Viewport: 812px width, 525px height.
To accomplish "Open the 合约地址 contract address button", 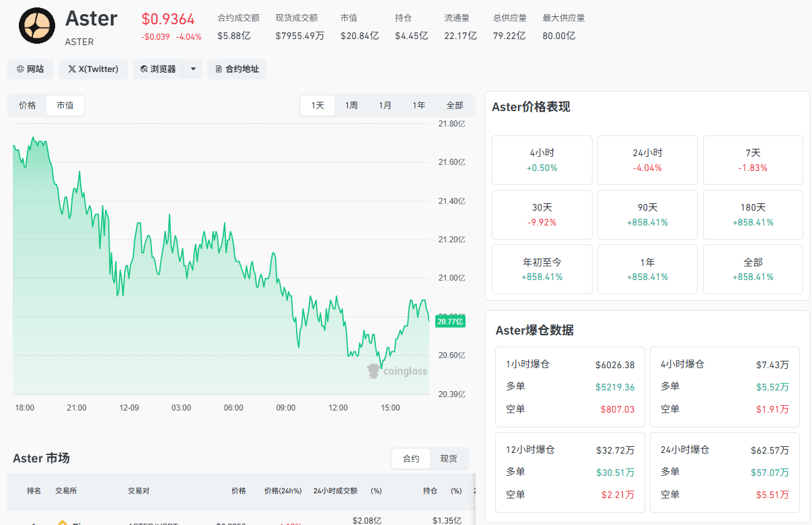I will coord(237,69).
